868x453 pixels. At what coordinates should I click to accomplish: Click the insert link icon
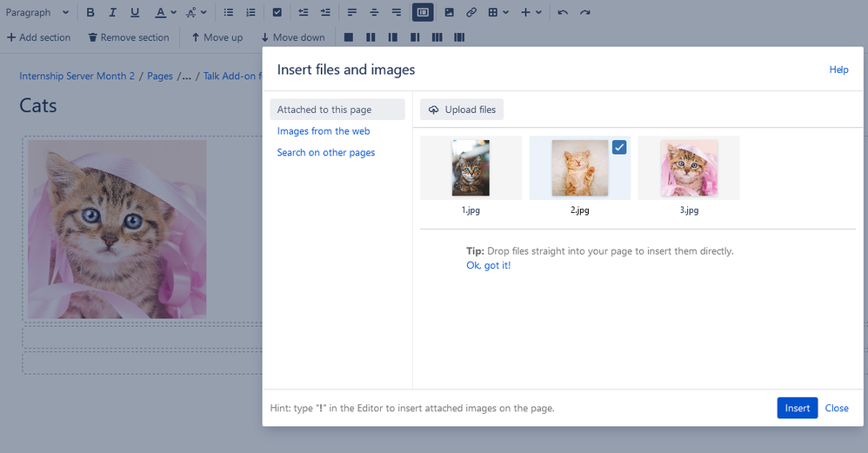point(471,12)
